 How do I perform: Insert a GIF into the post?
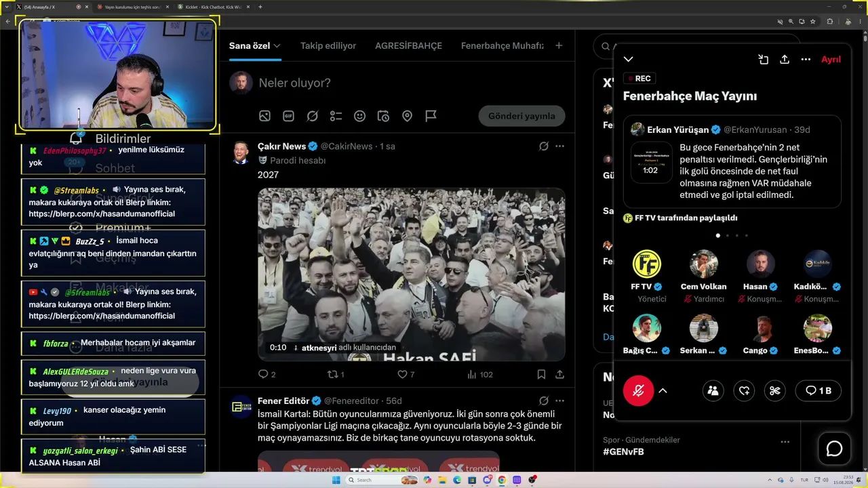click(x=288, y=116)
